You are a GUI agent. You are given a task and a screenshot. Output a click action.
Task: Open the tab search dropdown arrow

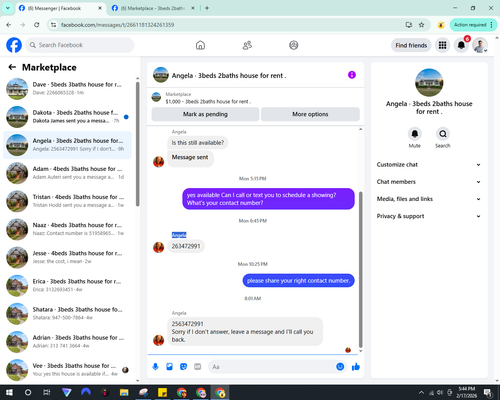point(8,8)
